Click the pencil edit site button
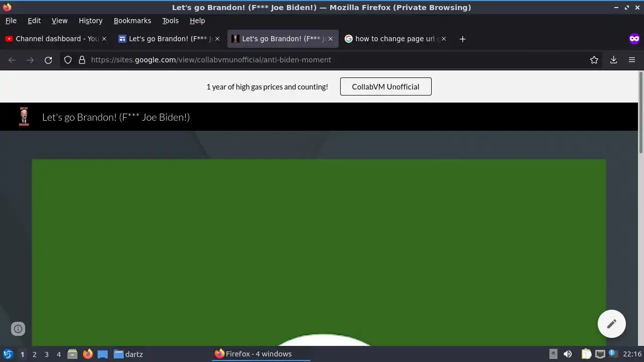This screenshot has height=362, width=644. (611, 324)
